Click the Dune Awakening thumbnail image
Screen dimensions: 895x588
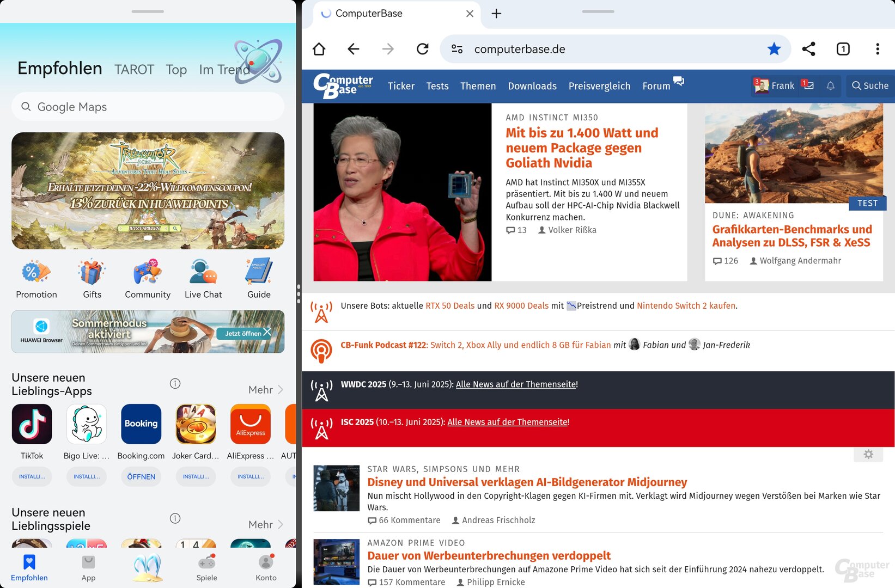tap(794, 153)
